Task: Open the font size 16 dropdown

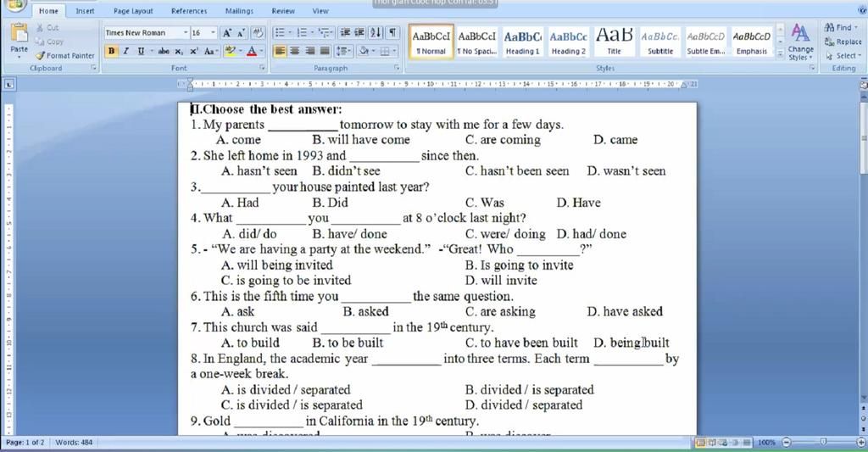Action: [213, 33]
